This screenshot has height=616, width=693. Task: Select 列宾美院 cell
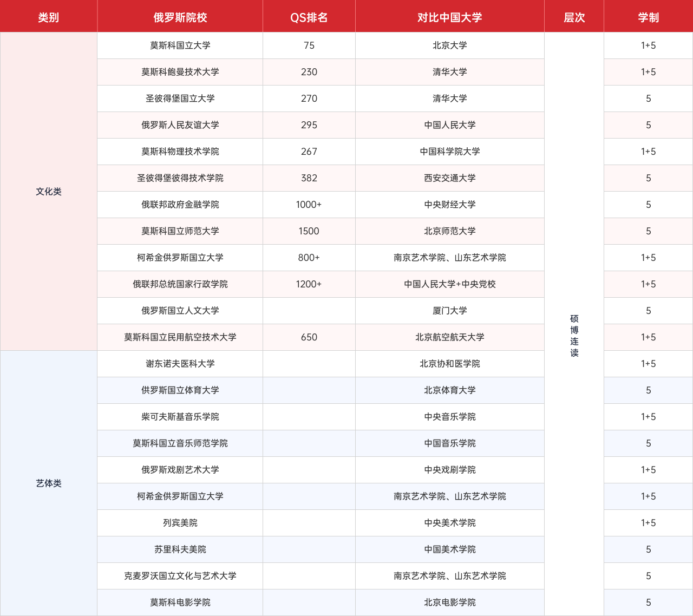pyautogui.click(x=180, y=523)
